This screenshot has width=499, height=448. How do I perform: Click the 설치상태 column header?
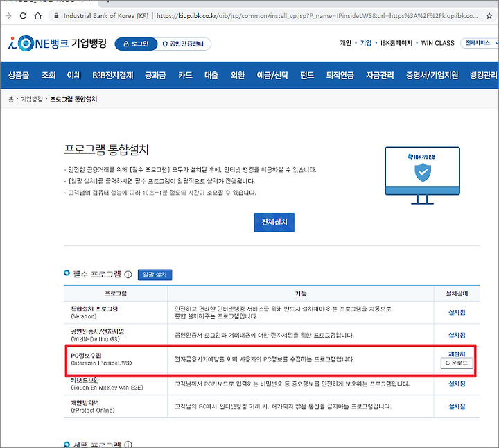457,293
